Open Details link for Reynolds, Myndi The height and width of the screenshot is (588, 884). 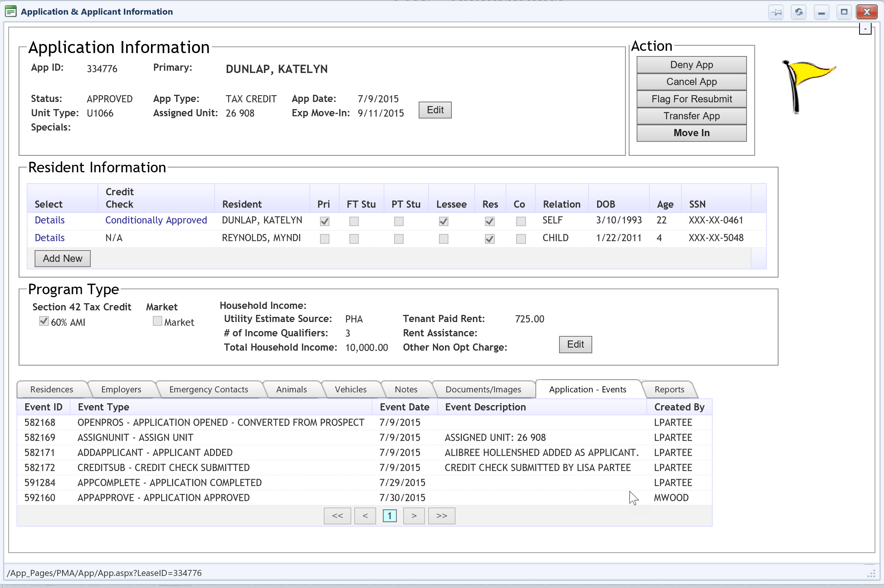tap(49, 238)
